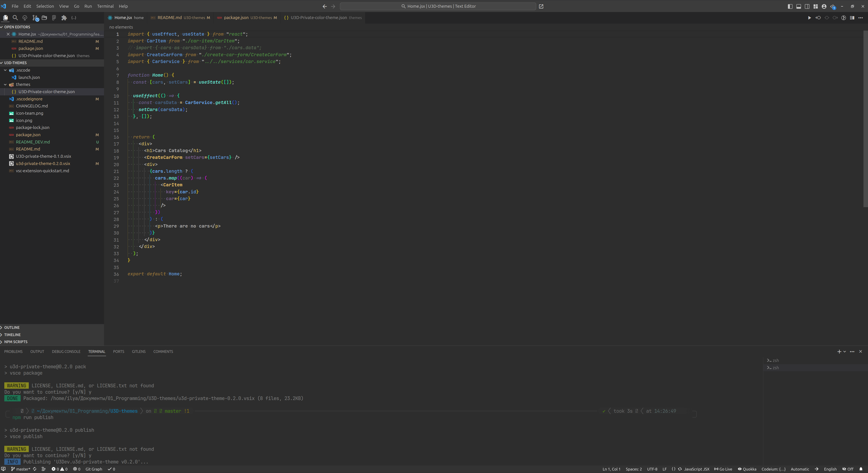This screenshot has width=868, height=473.
Task: Toggle bottom panel layout button
Action: point(799,6)
